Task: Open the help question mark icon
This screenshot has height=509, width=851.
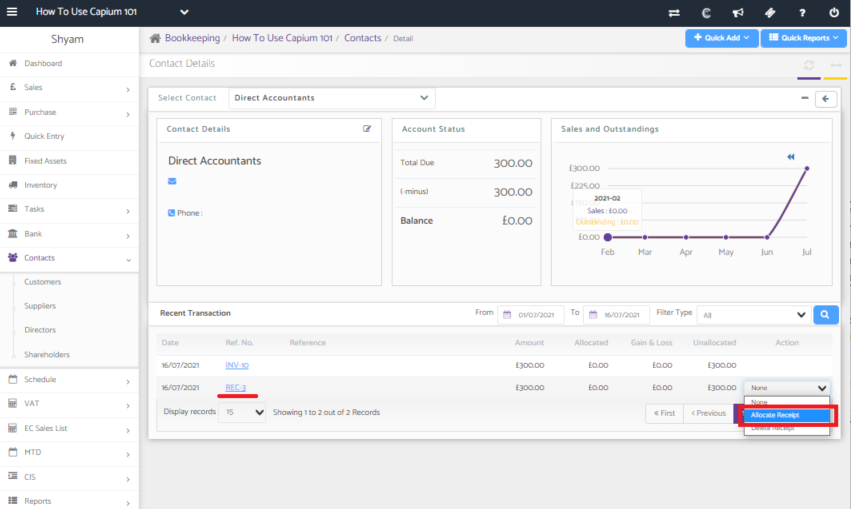Action: coord(802,12)
